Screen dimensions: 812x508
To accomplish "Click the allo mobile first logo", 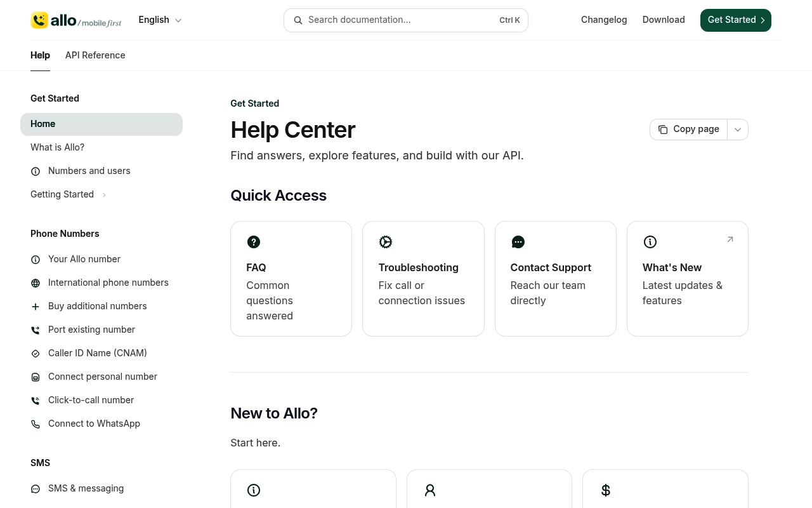I will pos(76,20).
